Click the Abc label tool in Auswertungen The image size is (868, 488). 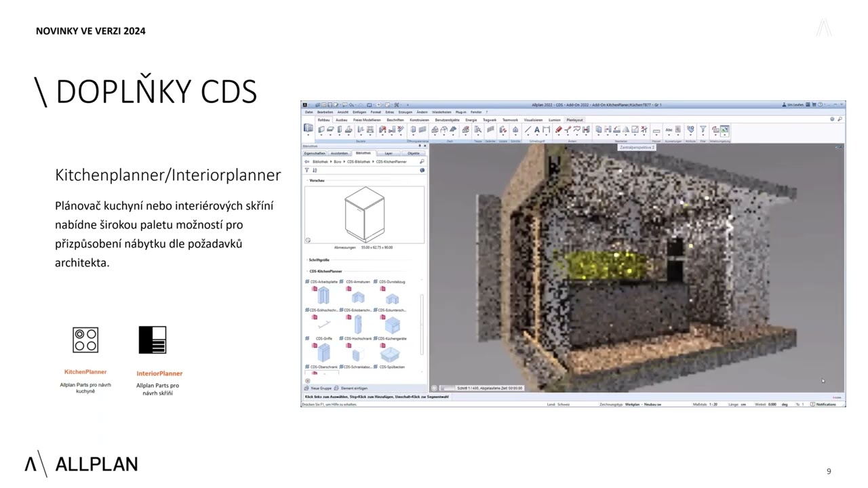click(x=669, y=129)
